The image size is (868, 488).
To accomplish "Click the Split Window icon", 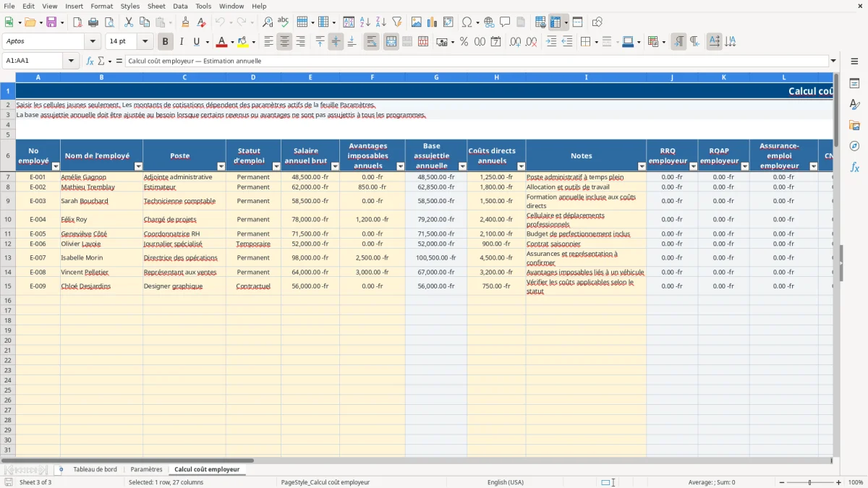I will [x=577, y=22].
